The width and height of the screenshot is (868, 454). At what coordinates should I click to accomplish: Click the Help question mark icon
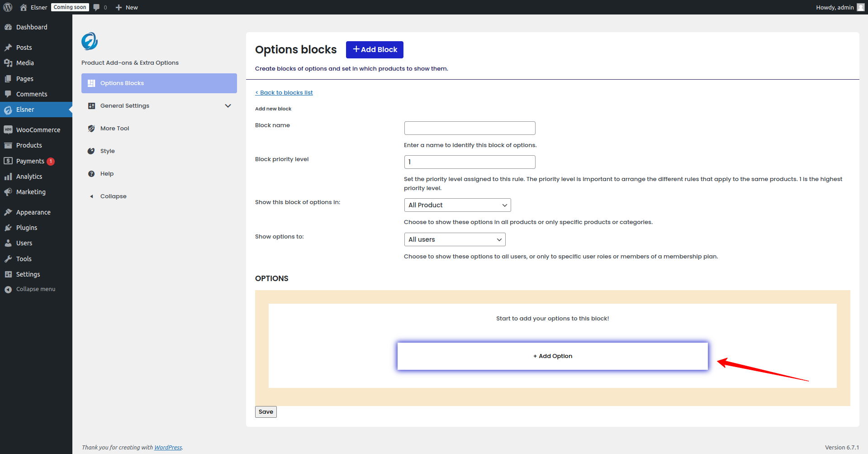[91, 174]
